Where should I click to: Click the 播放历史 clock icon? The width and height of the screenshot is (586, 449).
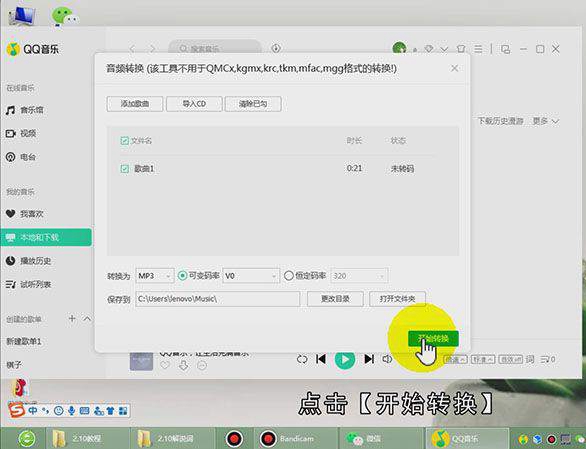[x=10, y=261]
